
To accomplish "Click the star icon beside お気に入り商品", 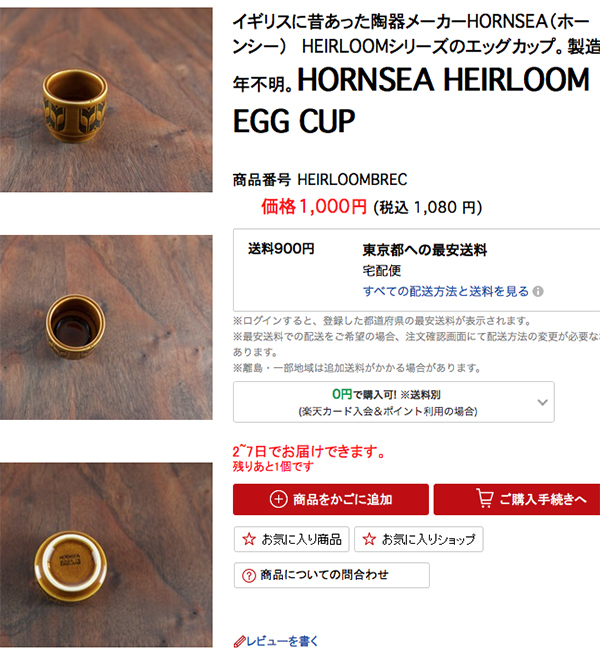I will (x=249, y=539).
